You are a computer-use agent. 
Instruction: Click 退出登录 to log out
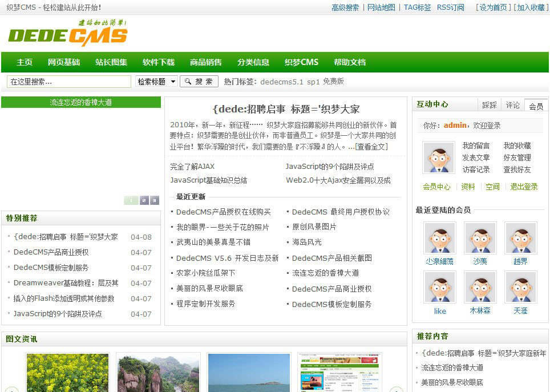click(x=524, y=187)
